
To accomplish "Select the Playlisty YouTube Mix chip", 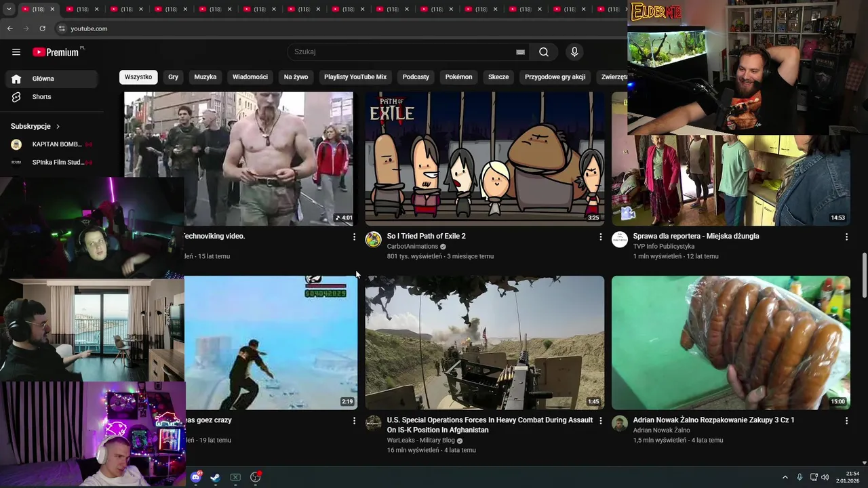I will click(x=355, y=77).
